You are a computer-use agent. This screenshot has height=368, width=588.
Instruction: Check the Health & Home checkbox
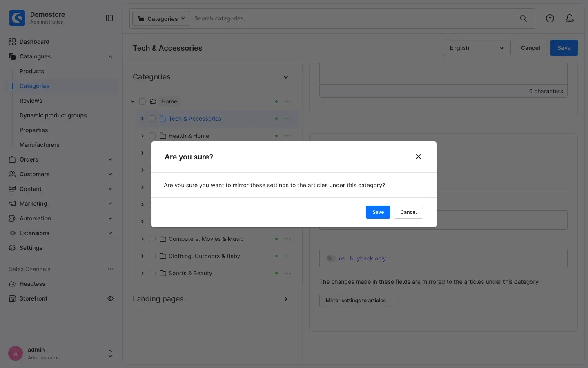pyautogui.click(x=152, y=136)
